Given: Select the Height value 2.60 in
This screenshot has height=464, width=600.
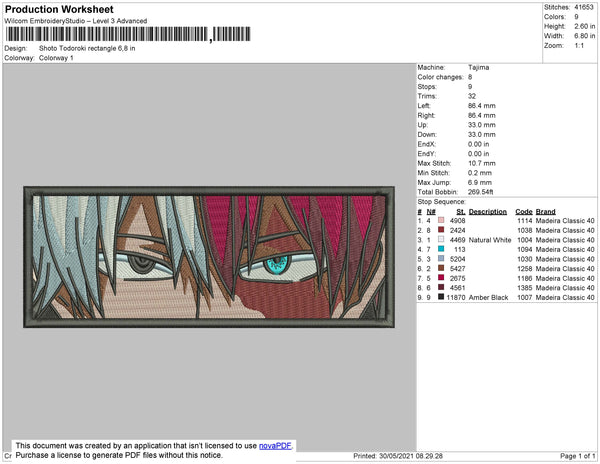Looking at the screenshot, I should (584, 26).
